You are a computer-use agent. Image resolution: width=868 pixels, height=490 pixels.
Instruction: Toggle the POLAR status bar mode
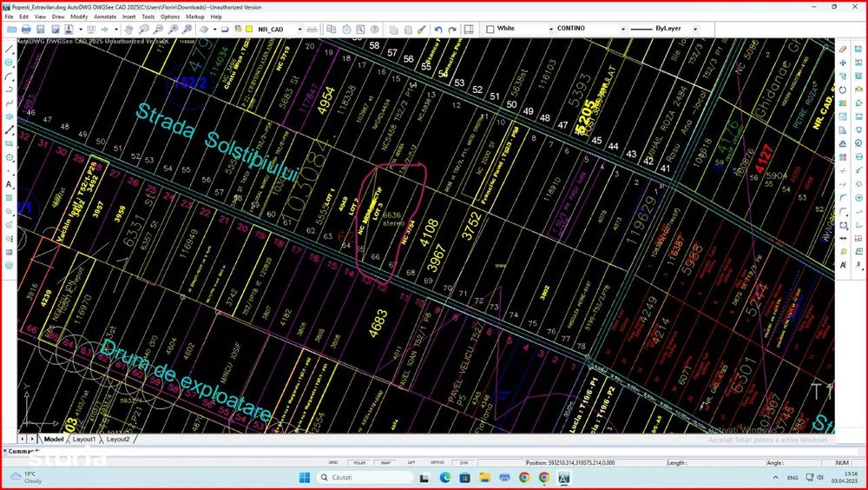tap(358, 462)
